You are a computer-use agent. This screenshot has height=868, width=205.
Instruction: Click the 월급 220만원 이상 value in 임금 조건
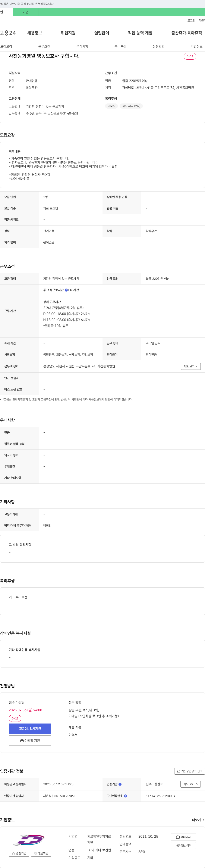pos(158,279)
